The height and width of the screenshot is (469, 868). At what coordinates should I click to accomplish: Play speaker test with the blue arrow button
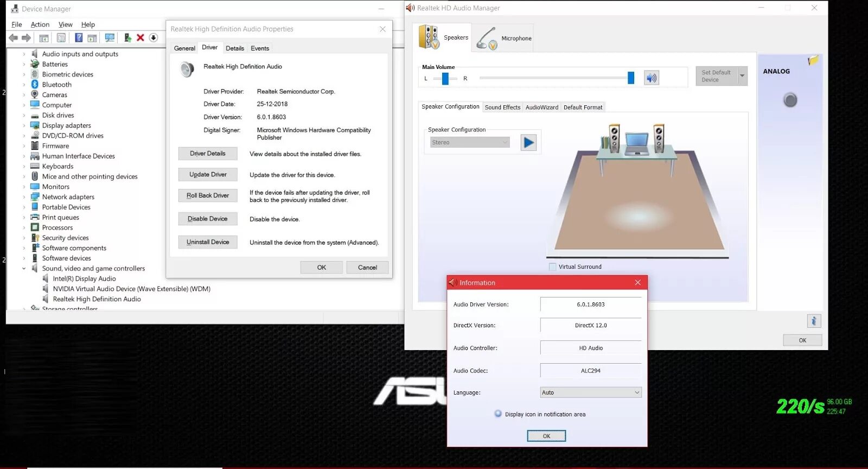[528, 143]
